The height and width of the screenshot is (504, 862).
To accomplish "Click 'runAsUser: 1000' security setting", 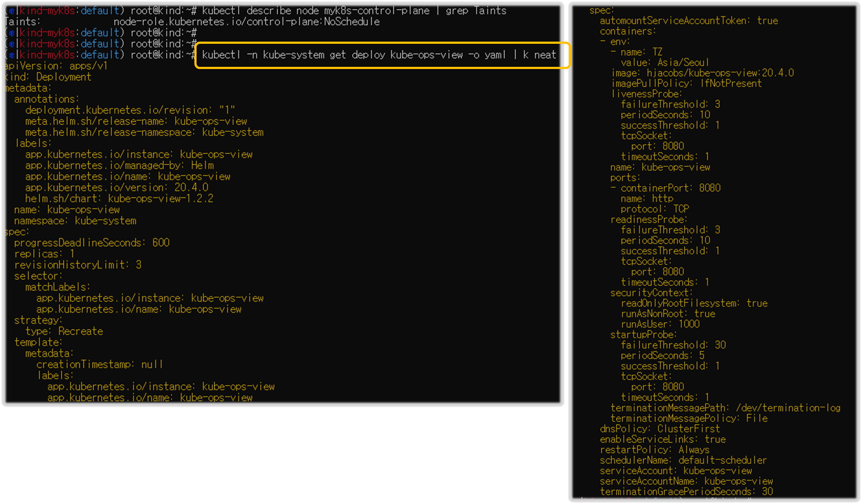I will (660, 324).
